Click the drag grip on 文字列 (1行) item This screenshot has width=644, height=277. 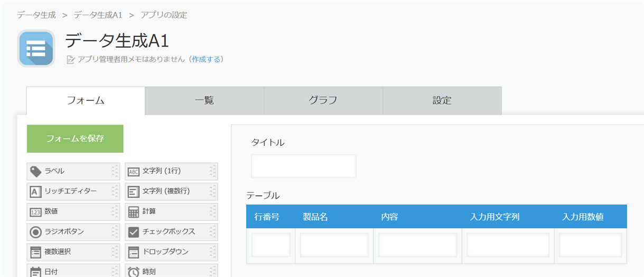(x=212, y=171)
